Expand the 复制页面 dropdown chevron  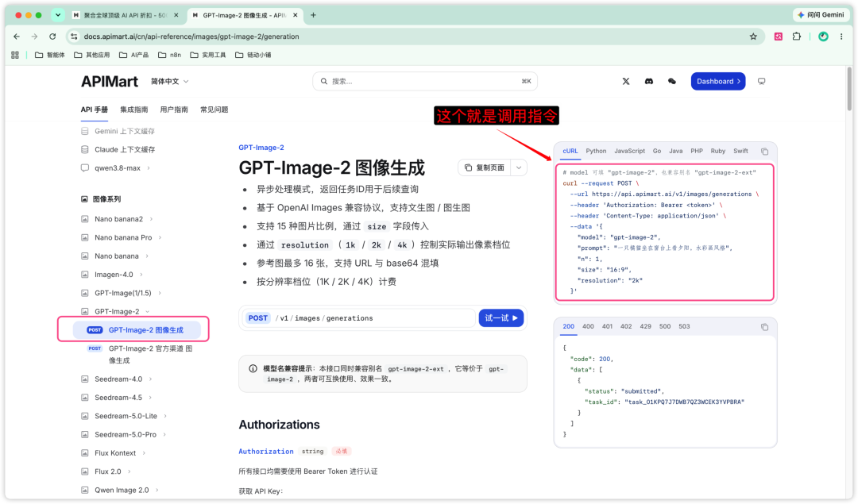point(519,167)
